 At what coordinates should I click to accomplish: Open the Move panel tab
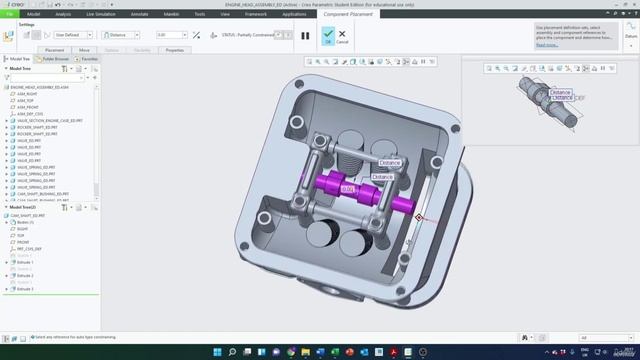84,50
